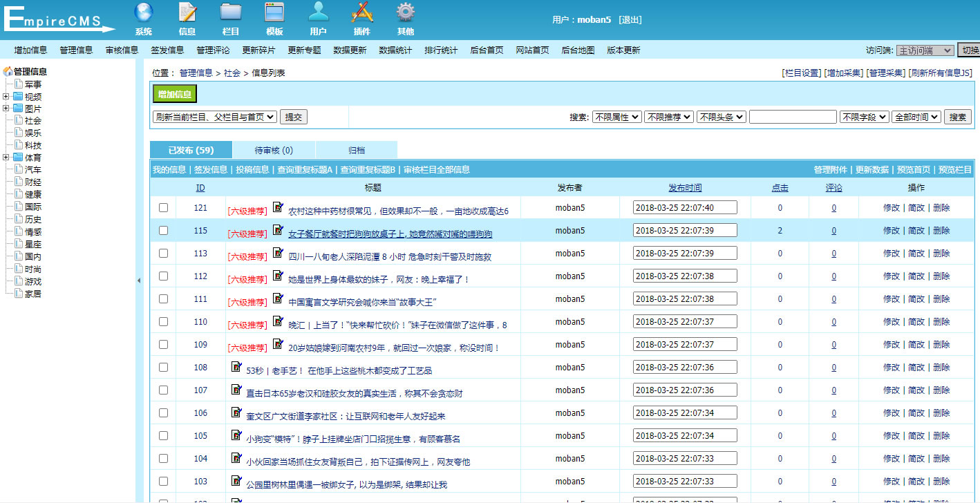The image size is (980, 503).
Task: Select 社会 in the category tree
Action: point(33,120)
